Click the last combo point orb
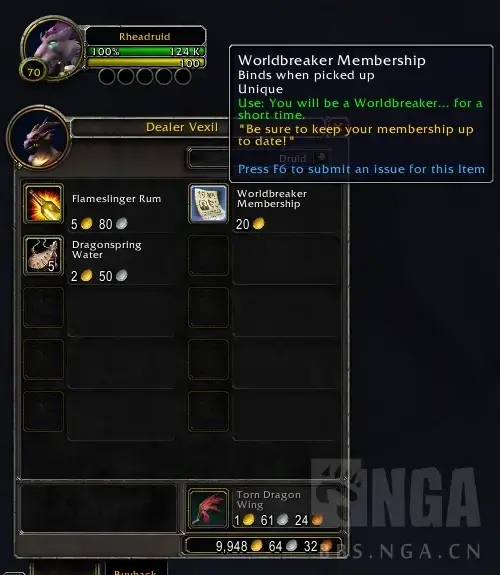 [183, 77]
